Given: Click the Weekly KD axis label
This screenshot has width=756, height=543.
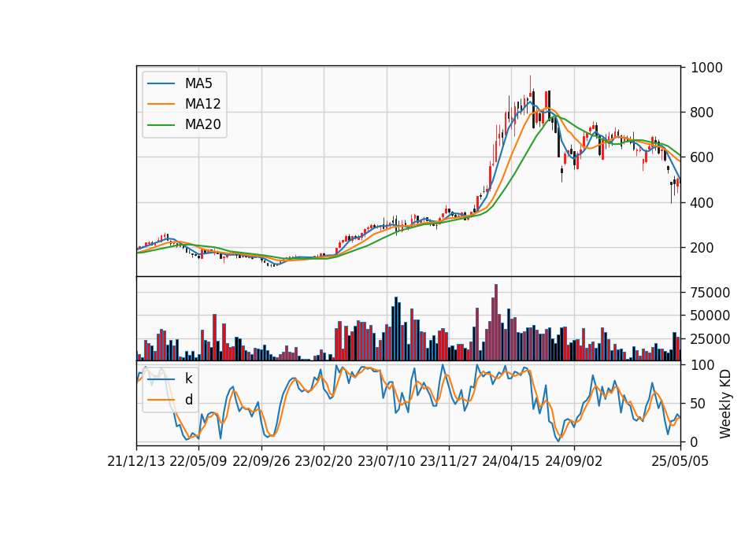Looking at the screenshot, I should [725, 404].
